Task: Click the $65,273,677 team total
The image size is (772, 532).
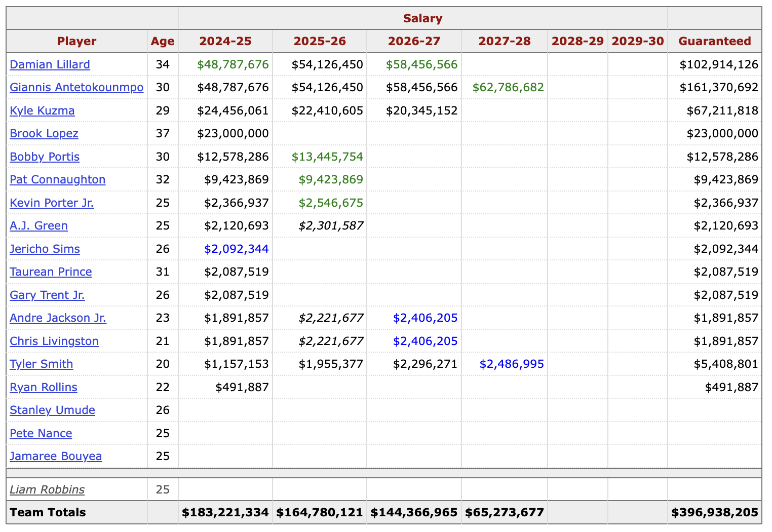Action: point(505,512)
